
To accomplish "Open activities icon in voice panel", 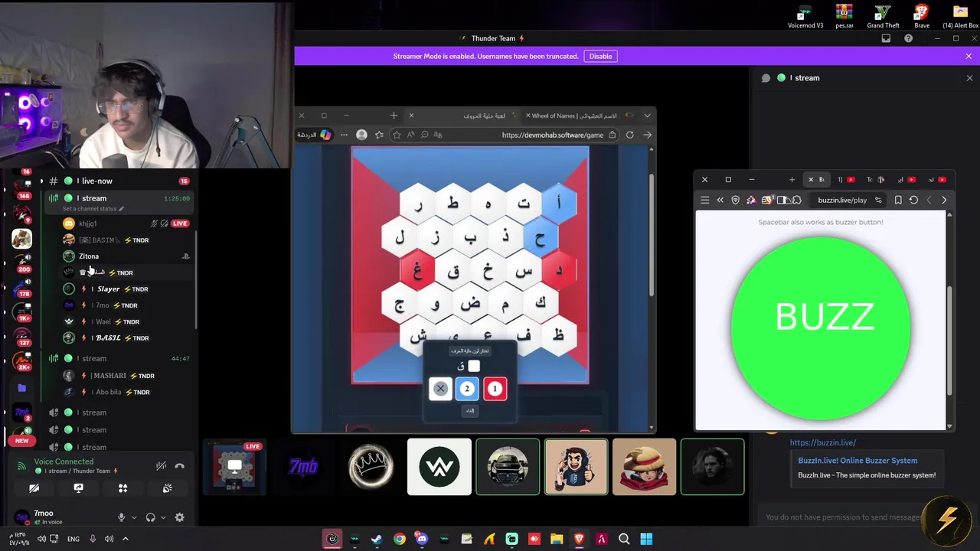I will [122, 488].
